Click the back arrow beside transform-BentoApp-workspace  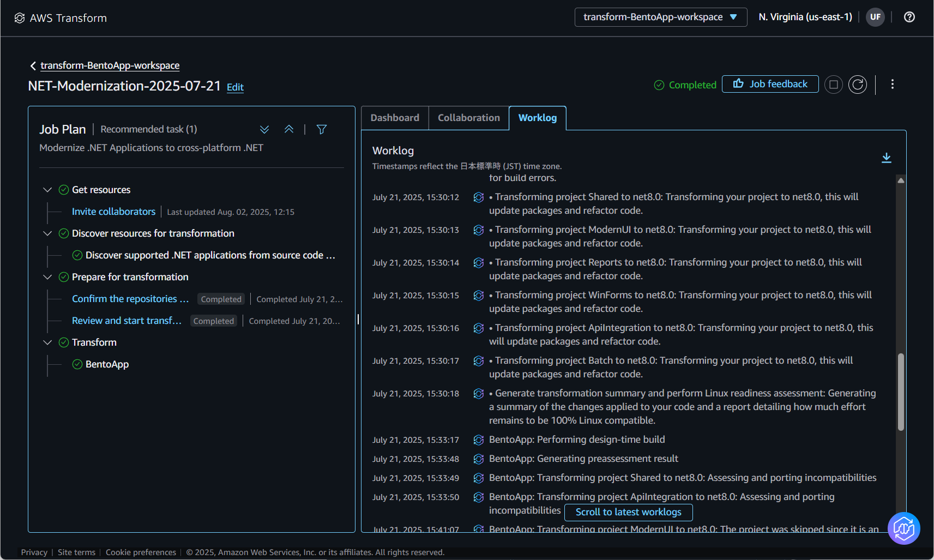(33, 66)
